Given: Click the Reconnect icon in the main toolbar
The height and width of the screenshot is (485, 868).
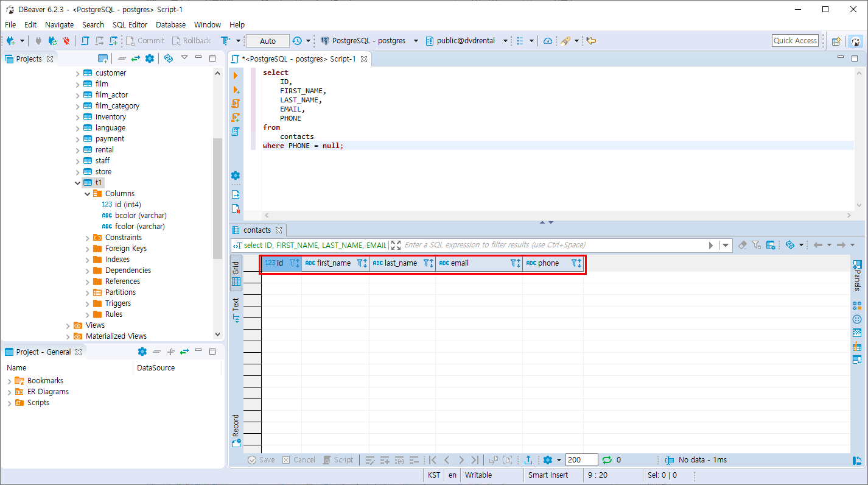Looking at the screenshot, I should pyautogui.click(x=52, y=41).
